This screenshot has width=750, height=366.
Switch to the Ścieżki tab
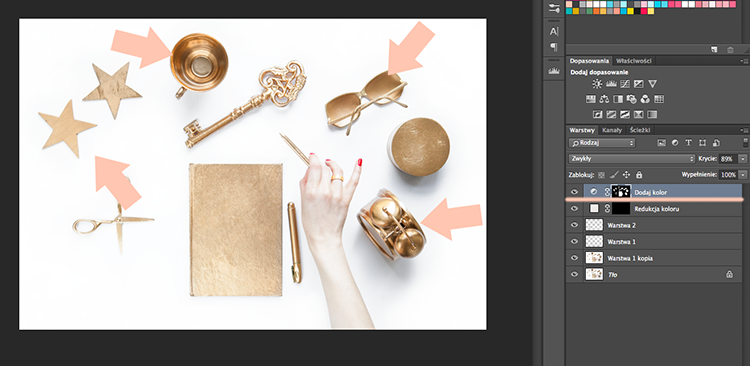click(640, 130)
